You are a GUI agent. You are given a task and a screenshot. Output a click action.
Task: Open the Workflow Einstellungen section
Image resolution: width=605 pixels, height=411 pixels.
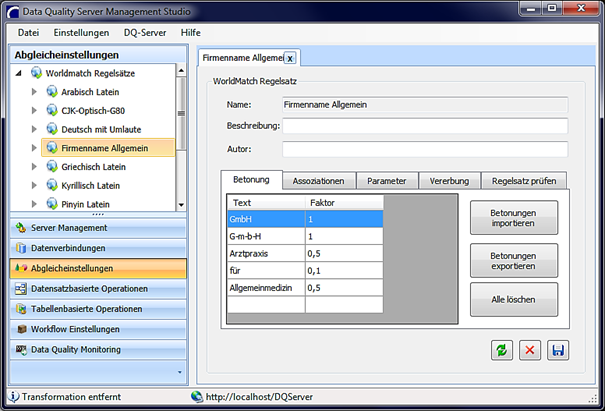coord(98,329)
